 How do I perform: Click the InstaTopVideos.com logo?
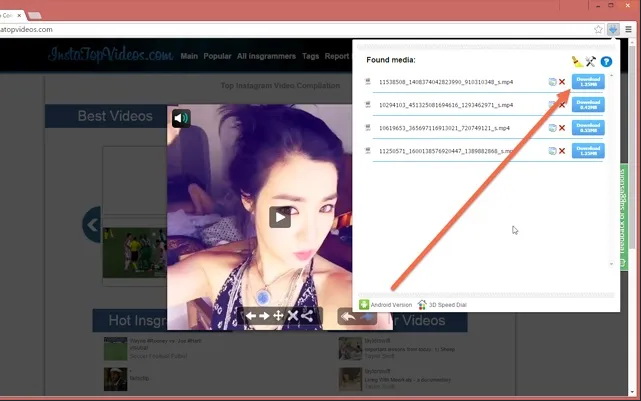(x=110, y=55)
